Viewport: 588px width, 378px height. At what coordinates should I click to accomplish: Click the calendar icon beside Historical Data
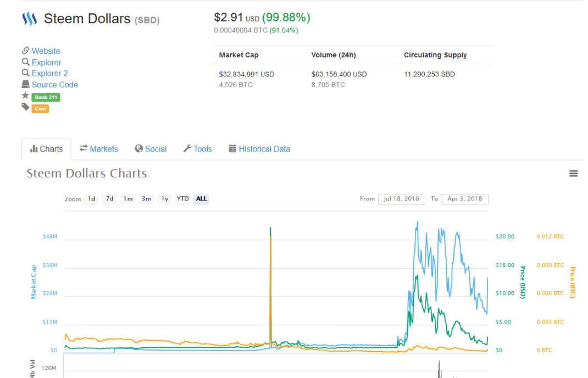232,148
